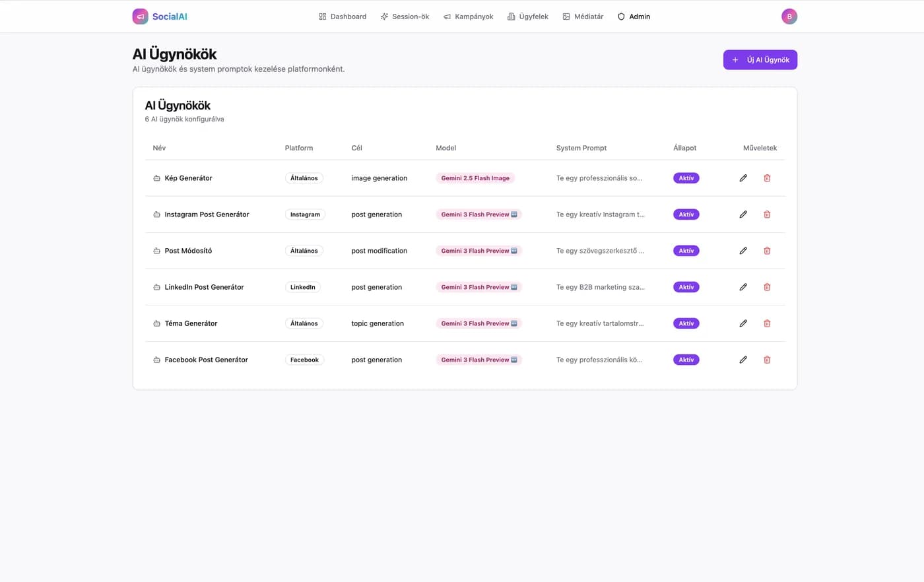Click Gemini 3 Flash Preview in Facebook row

coord(479,360)
